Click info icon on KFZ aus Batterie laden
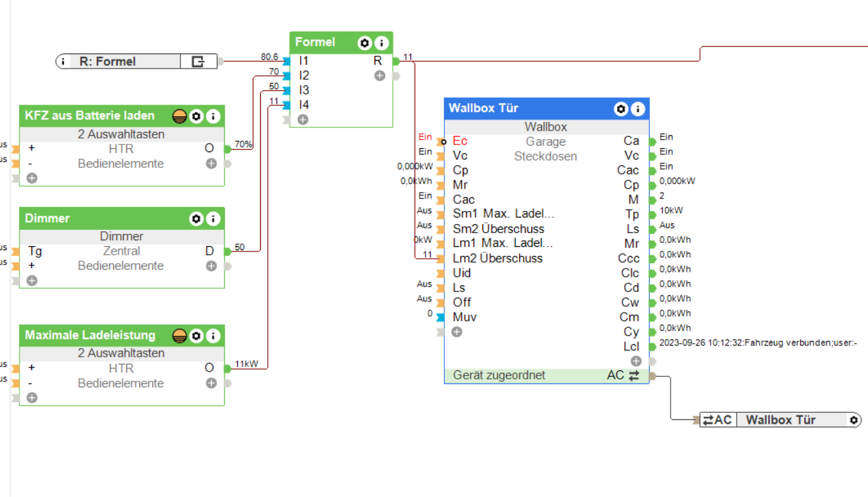 pyautogui.click(x=213, y=116)
